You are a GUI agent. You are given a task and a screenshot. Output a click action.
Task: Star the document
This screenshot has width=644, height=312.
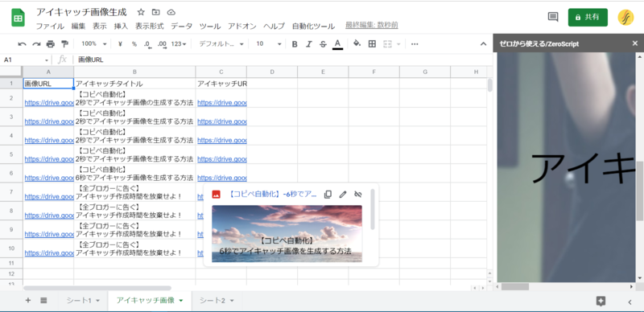(x=140, y=12)
